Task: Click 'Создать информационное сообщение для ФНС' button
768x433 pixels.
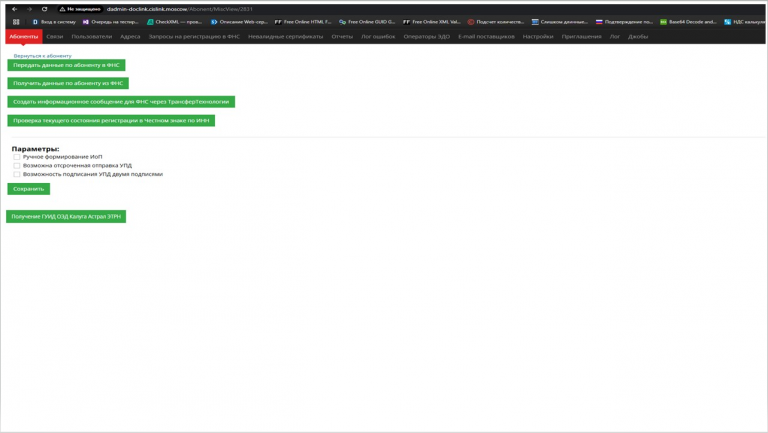Action: [x=121, y=102]
